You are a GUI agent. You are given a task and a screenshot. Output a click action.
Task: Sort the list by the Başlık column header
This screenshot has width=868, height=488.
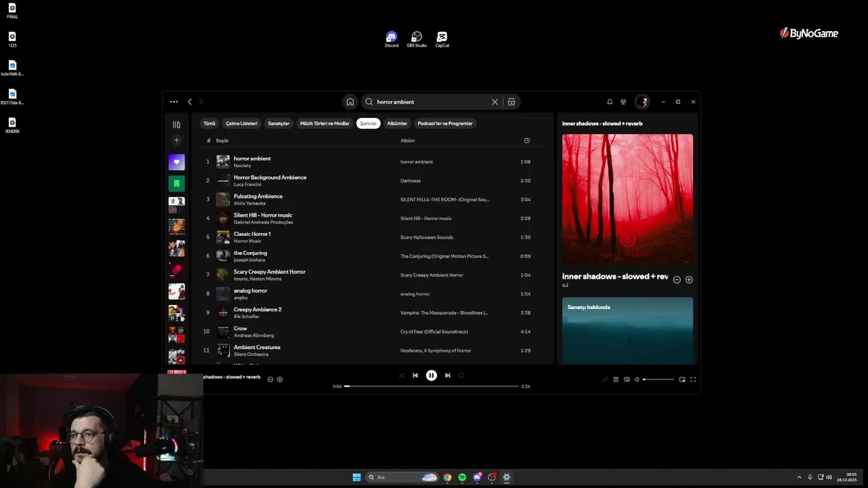coord(222,140)
